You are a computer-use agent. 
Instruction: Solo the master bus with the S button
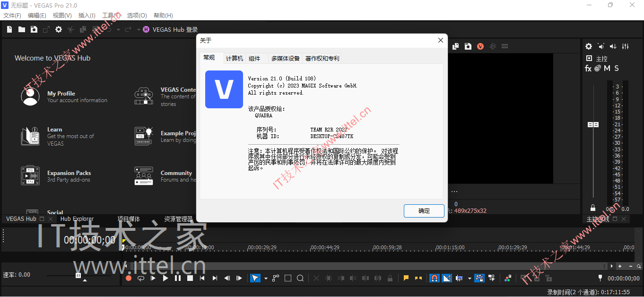(x=617, y=69)
